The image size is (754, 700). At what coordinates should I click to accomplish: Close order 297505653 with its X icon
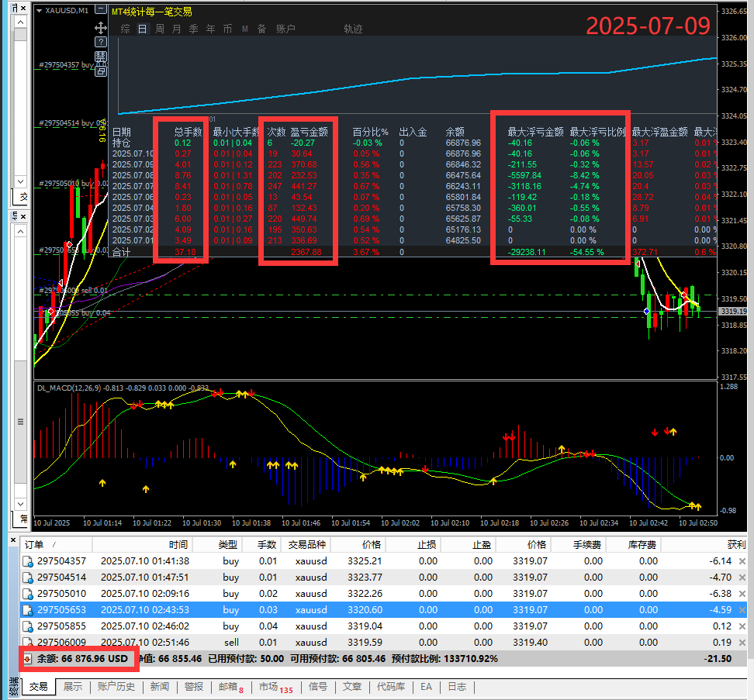coord(742,610)
